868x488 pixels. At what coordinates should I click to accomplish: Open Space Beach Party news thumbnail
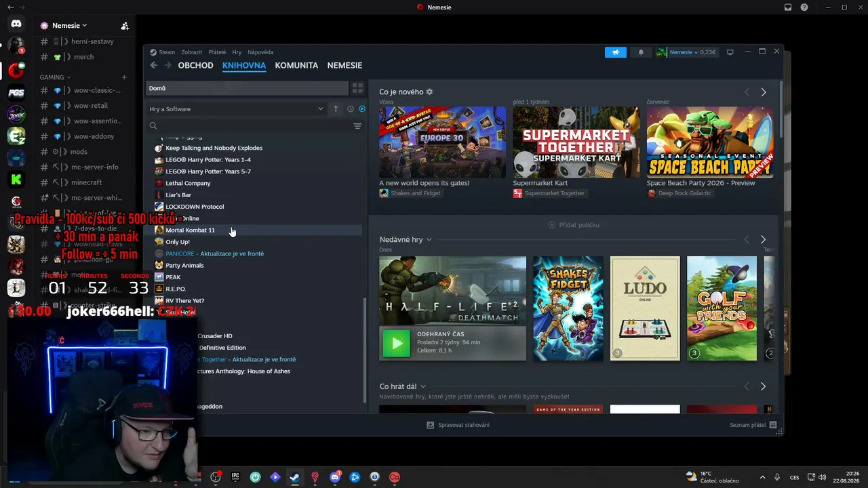click(709, 142)
